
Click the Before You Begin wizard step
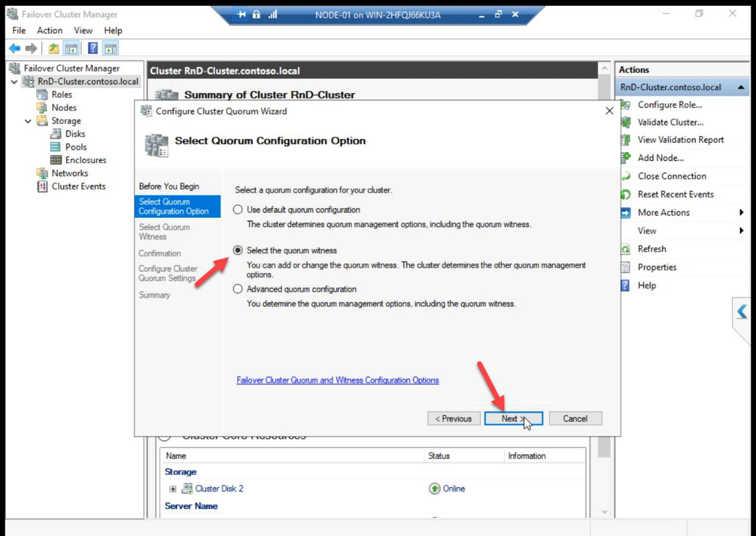(169, 186)
